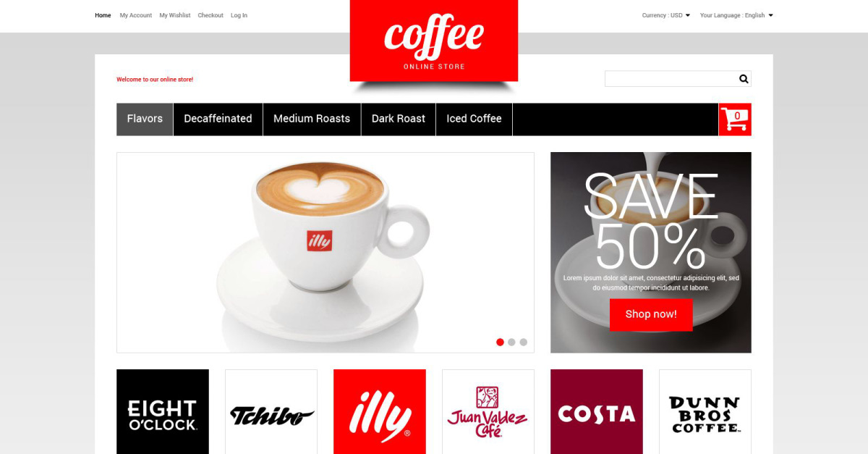Image resolution: width=868 pixels, height=454 pixels.
Task: Click the Coffee Online Store logo
Action: 434,41
